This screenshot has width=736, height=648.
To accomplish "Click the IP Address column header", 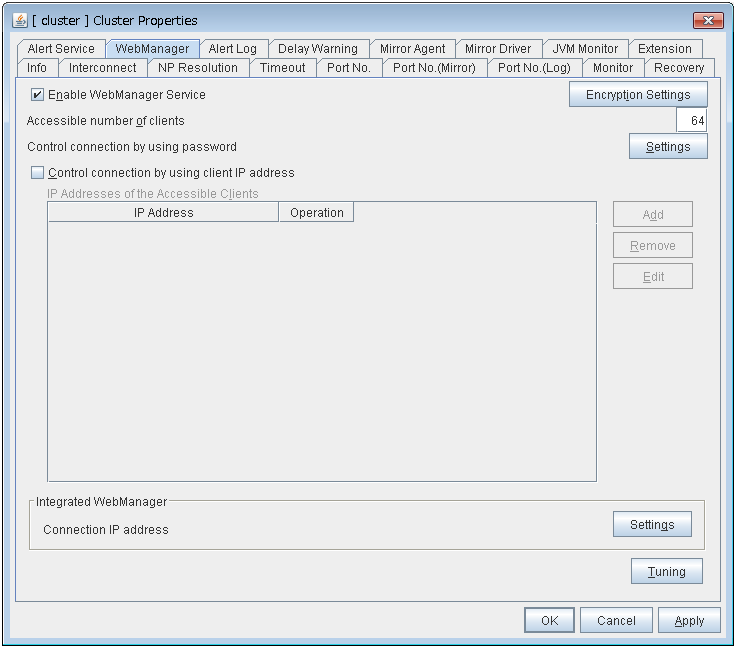I will point(163,213).
